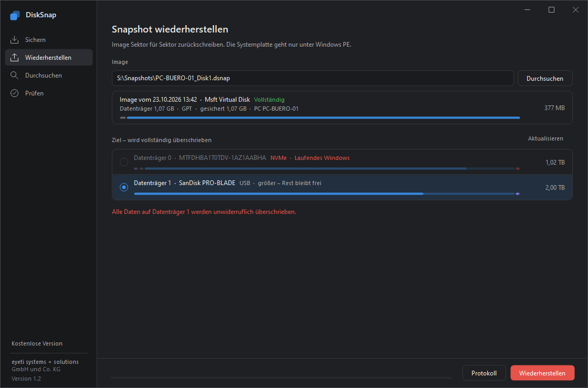Click the "SanDisk PRO-BLADE" disk name
The height and width of the screenshot is (388, 588).
(207, 183)
